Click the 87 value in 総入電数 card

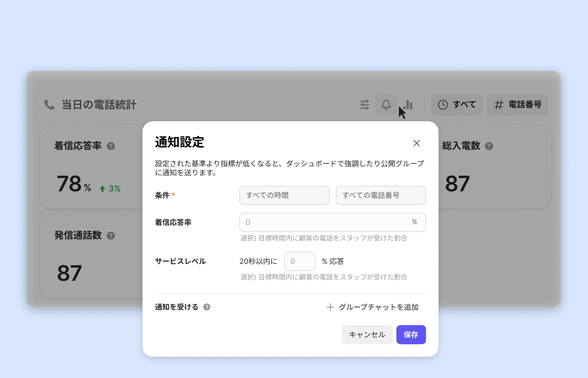pyautogui.click(x=458, y=184)
